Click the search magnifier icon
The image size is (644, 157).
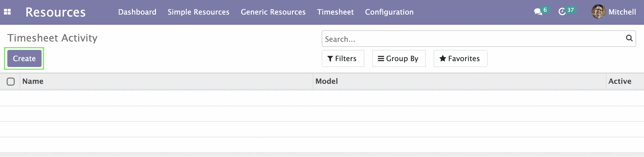629,38
